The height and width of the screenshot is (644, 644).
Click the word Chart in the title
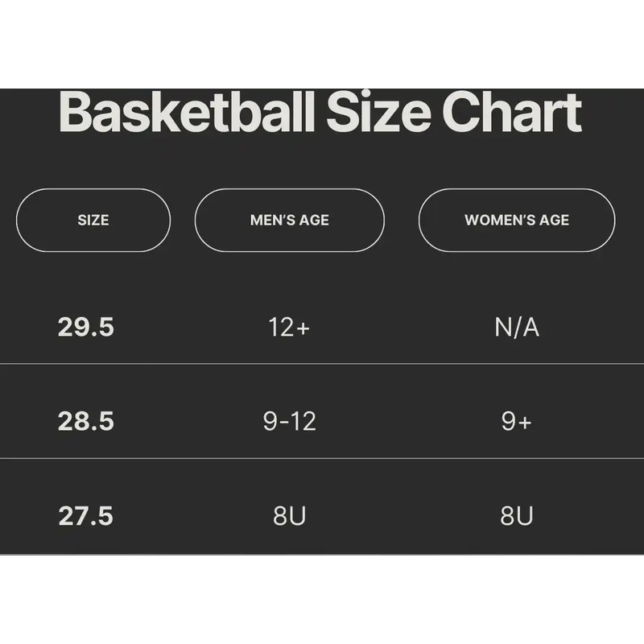coord(511,114)
